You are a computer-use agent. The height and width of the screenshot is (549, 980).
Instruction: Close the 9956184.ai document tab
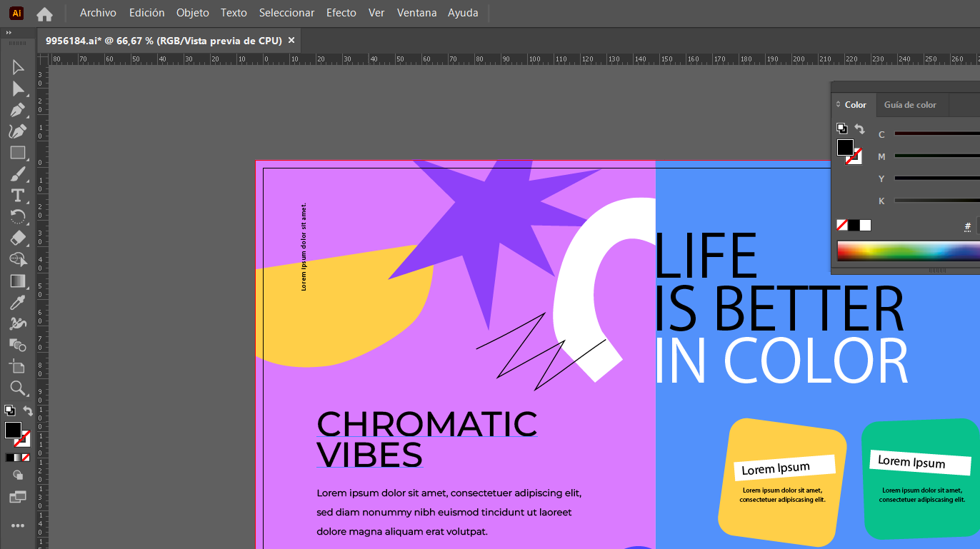point(291,41)
